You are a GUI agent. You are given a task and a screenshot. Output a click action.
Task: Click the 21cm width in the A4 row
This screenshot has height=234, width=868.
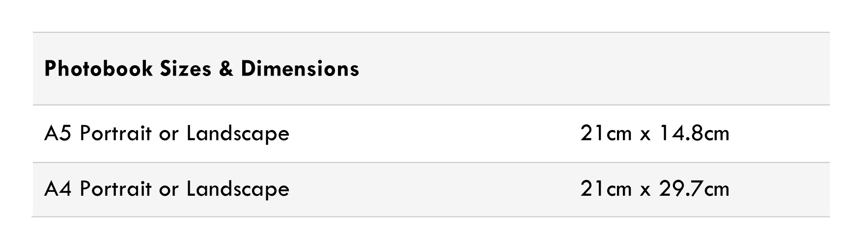[x=606, y=189]
